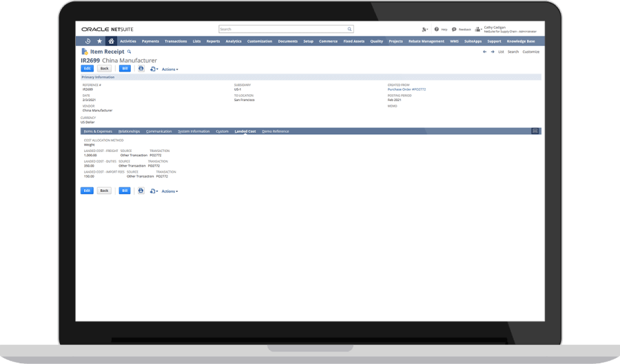This screenshot has width=620, height=364.
Task: Open the Reports menu
Action: click(213, 41)
